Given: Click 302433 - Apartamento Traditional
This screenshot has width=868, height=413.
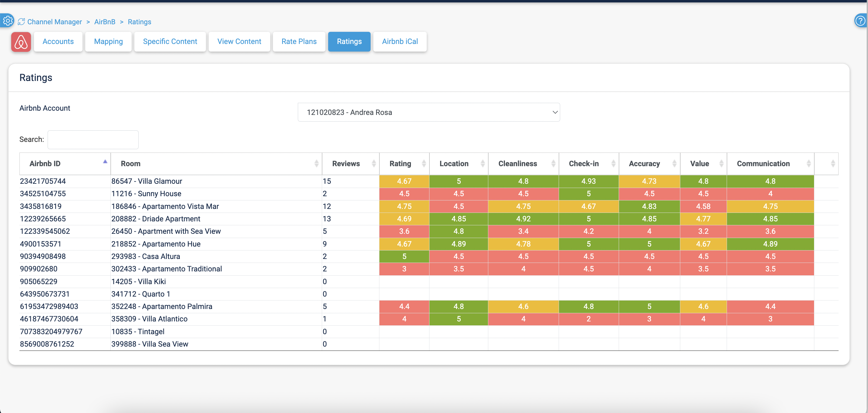Looking at the screenshot, I should 167,269.
